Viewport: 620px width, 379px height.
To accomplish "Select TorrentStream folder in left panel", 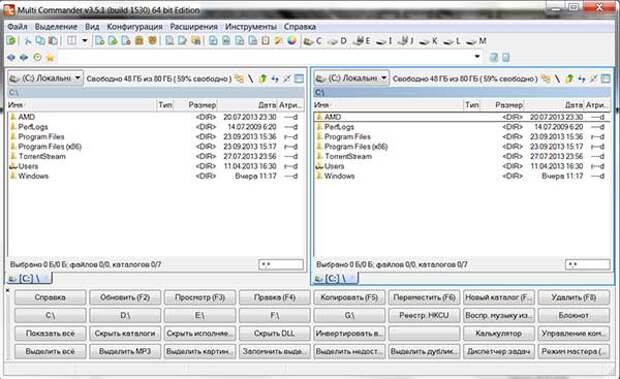I will 156,157.
